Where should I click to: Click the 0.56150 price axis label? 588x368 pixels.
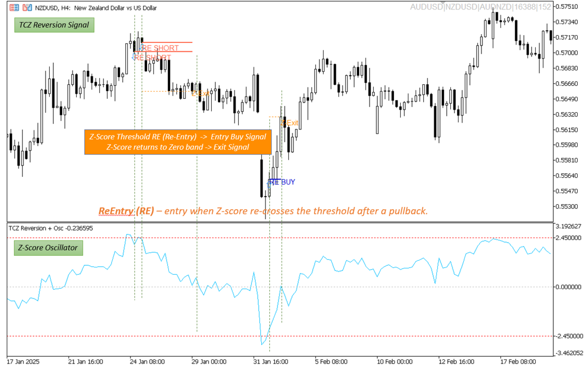pos(567,129)
